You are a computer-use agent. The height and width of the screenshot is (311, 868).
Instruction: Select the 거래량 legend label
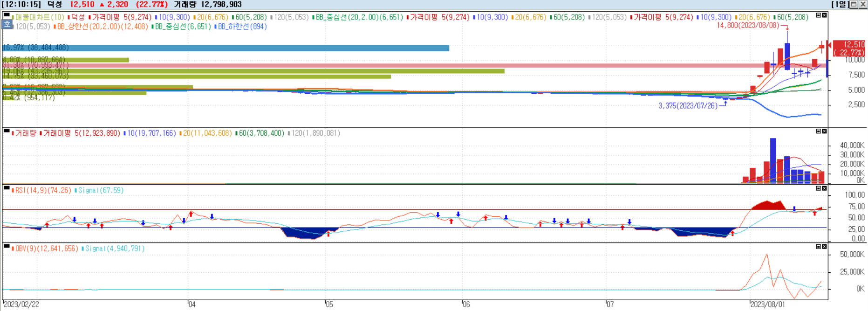point(26,133)
